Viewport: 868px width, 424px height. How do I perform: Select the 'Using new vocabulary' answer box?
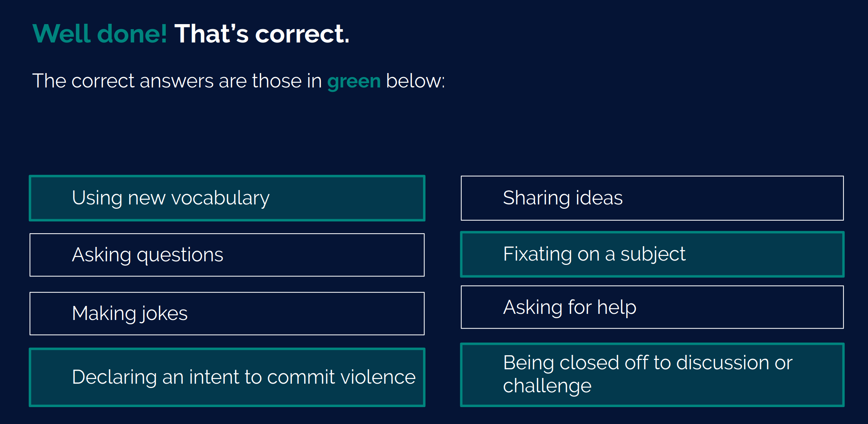point(227,198)
